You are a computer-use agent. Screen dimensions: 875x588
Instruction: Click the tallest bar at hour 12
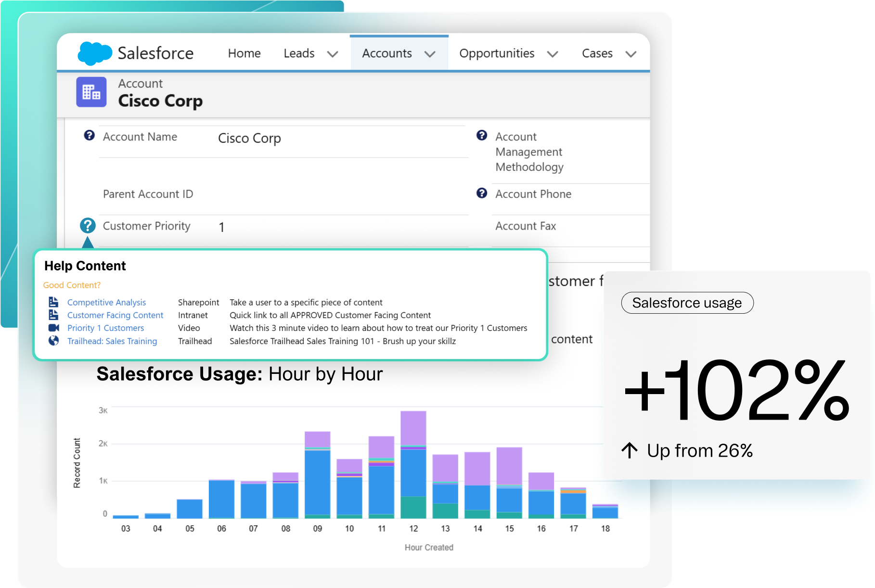(x=413, y=464)
